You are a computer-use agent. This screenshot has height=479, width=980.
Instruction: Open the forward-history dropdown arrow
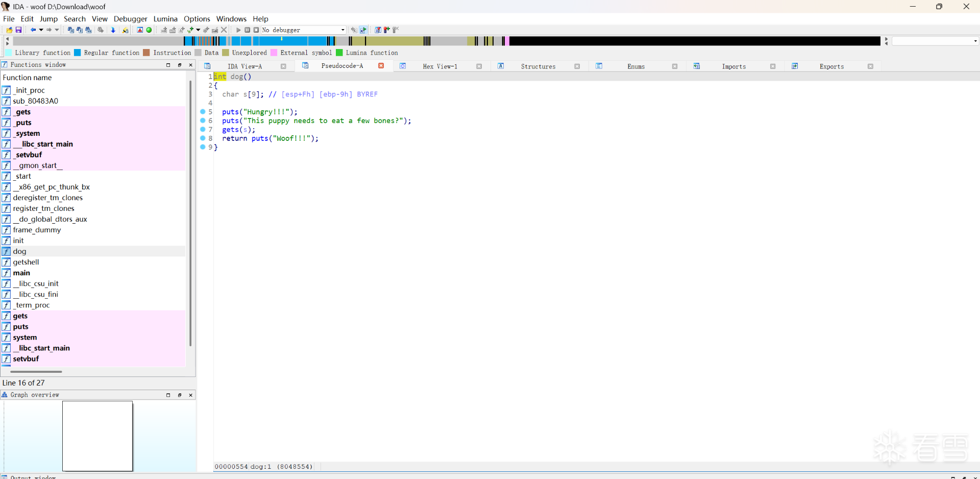[x=57, y=30]
